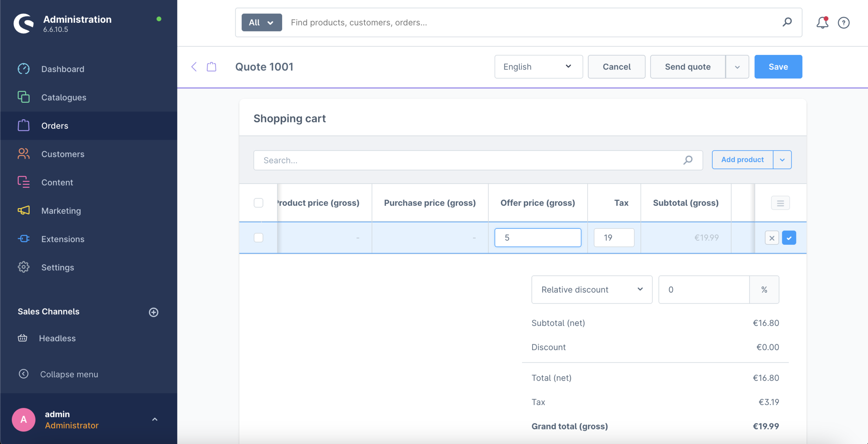868x444 pixels.
Task: Open the Relative discount type dropdown
Action: [591, 289]
